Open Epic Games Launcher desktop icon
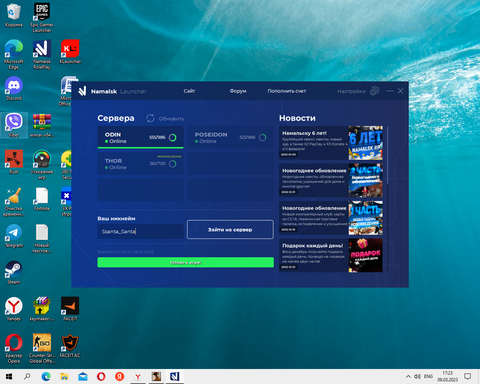Screen dimensions: 480x384 click(42, 17)
